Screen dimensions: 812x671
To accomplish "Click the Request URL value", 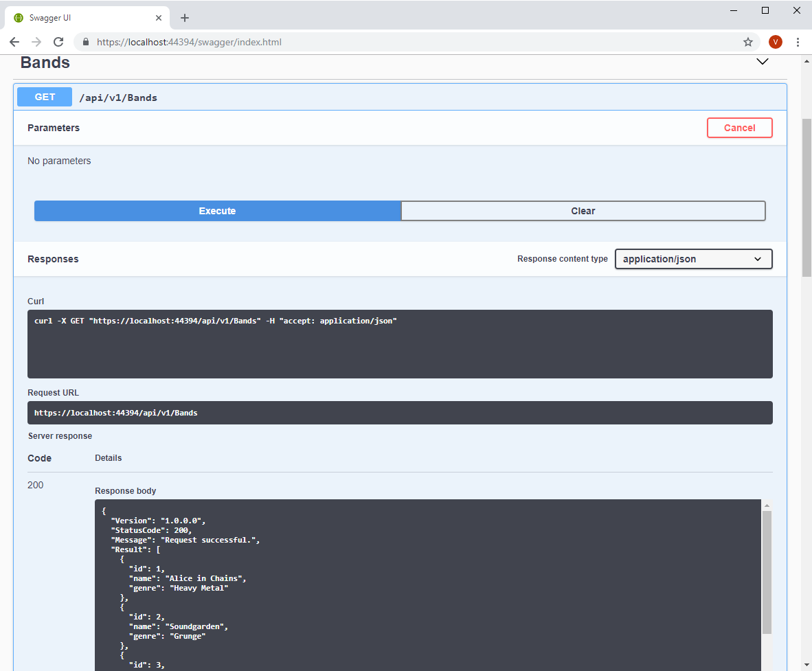I will pos(115,413).
